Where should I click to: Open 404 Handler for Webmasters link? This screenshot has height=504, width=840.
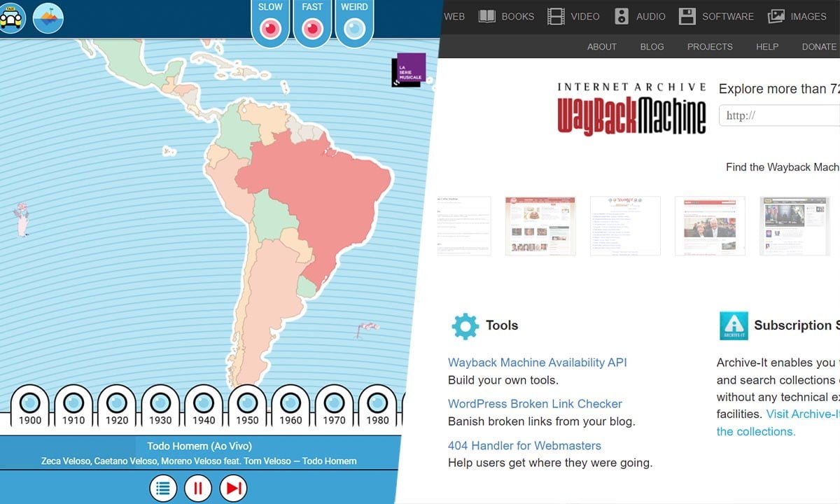(x=524, y=445)
